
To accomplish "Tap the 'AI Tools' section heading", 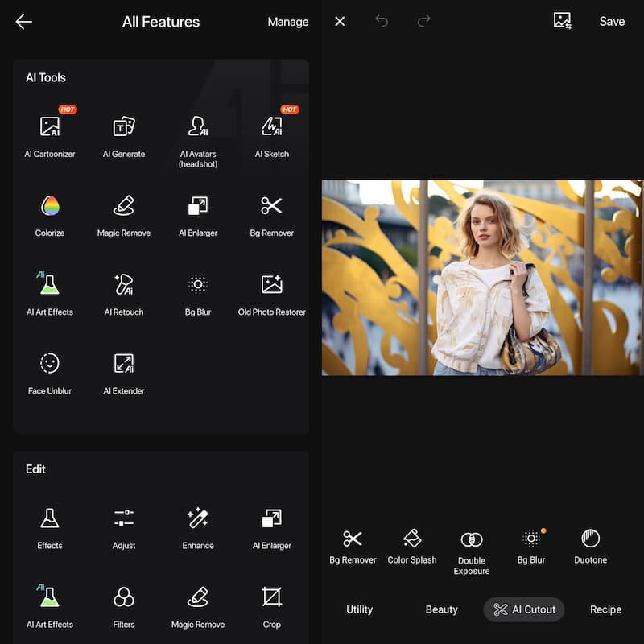I will tap(46, 77).
